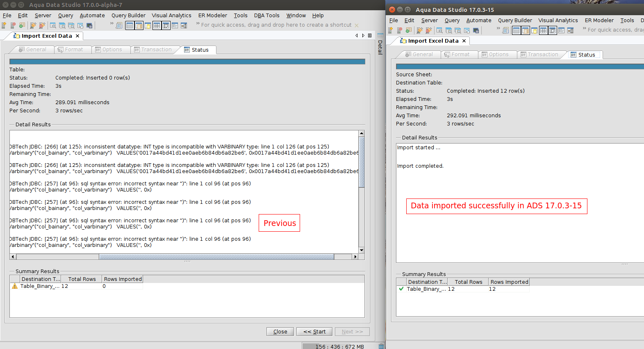
Task: Toggle the bordered arrows-layout button in 17.0.3-15 toolbar
Action: (x=552, y=30)
